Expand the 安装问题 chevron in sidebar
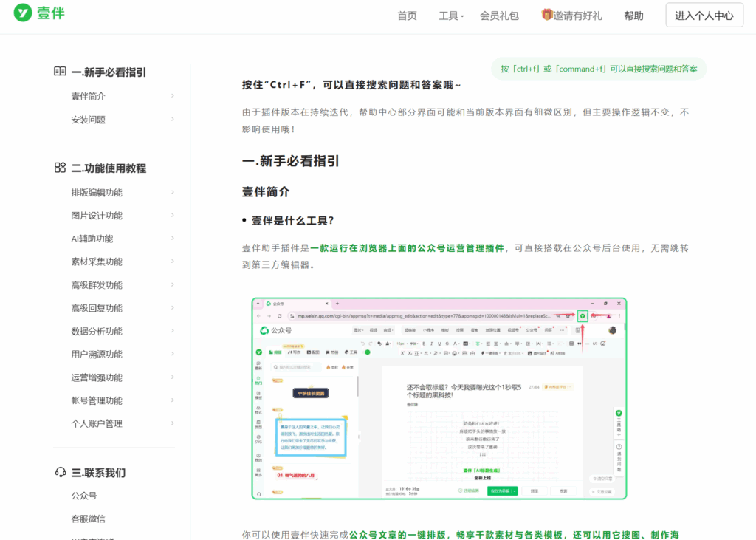Image resolution: width=756 pixels, height=540 pixels. tap(173, 119)
